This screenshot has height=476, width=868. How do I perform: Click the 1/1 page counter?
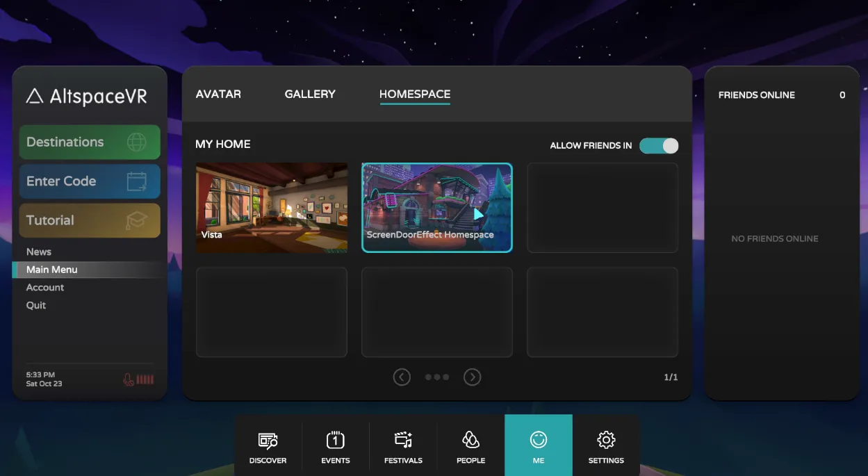[671, 377]
